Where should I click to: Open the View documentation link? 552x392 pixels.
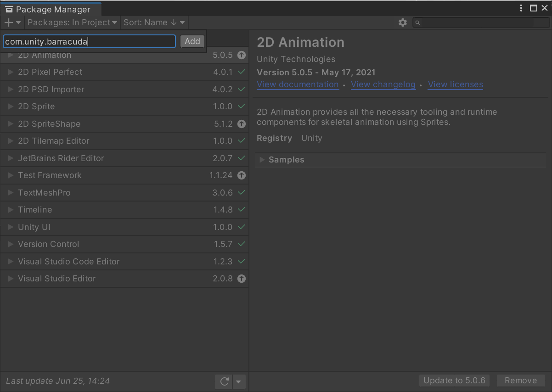(x=298, y=84)
